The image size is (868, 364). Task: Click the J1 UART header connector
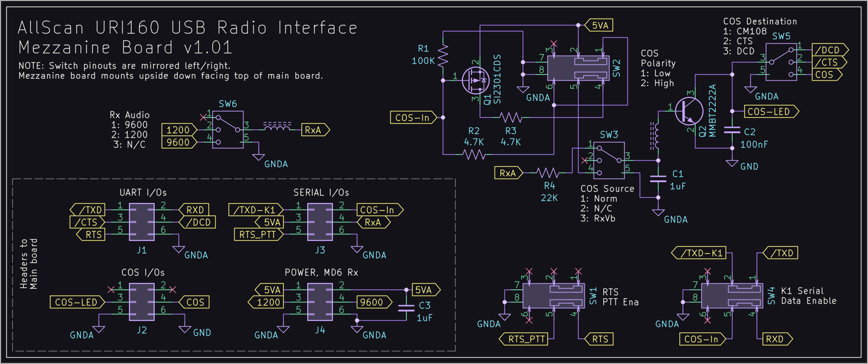141,222
